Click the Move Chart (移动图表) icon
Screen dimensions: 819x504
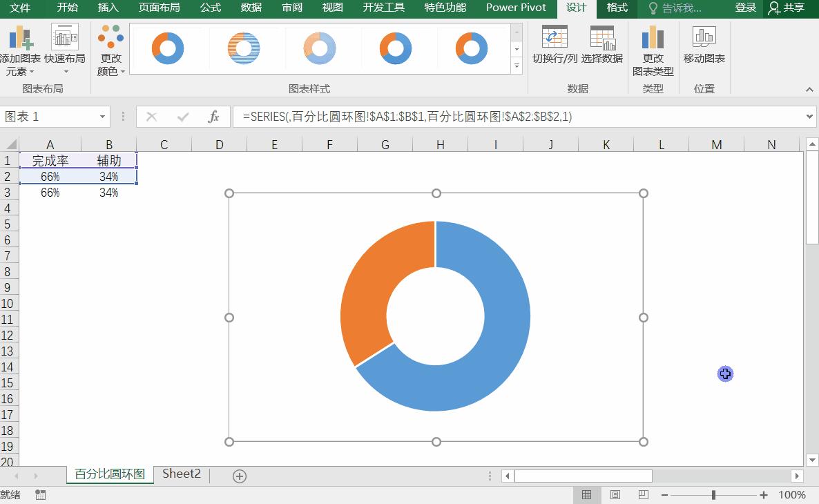[x=704, y=37]
